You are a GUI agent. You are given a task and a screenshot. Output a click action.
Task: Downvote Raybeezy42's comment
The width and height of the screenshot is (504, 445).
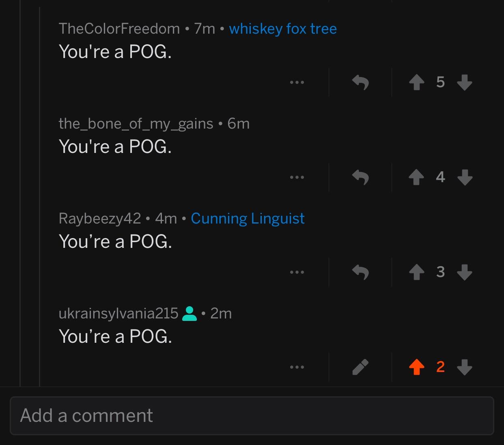[465, 272]
